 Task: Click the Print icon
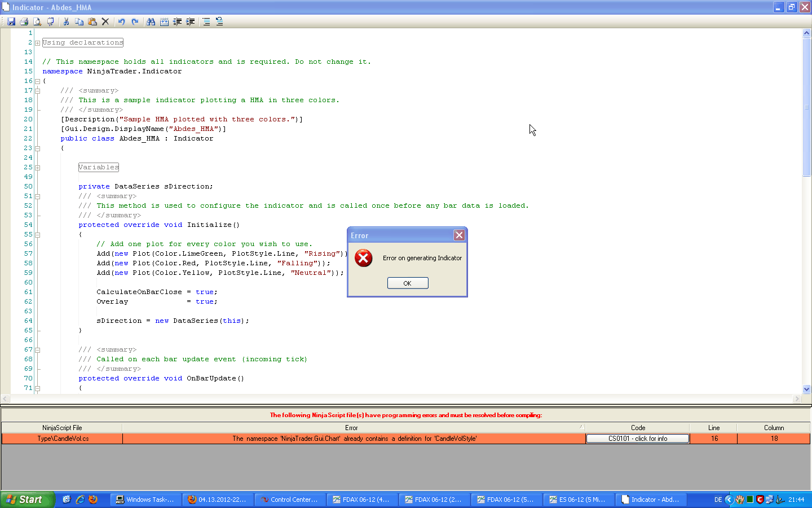pos(24,21)
